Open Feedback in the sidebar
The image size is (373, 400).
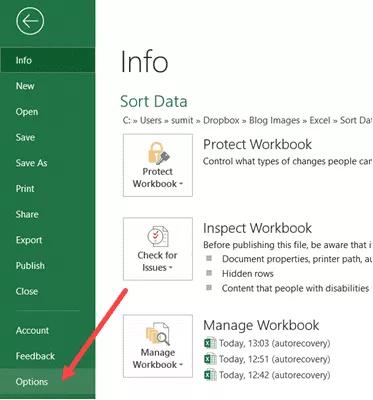point(48,356)
